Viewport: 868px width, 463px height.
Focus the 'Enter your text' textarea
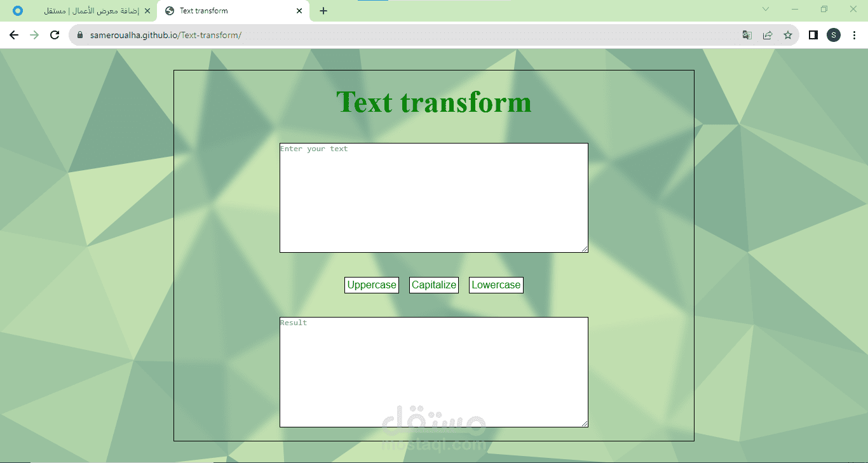point(434,198)
